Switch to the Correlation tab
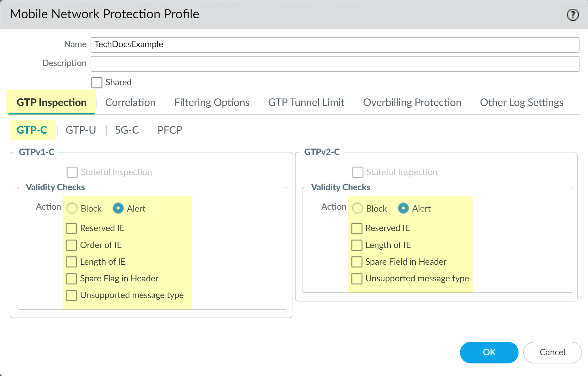The width and height of the screenshot is (588, 376). coord(130,102)
